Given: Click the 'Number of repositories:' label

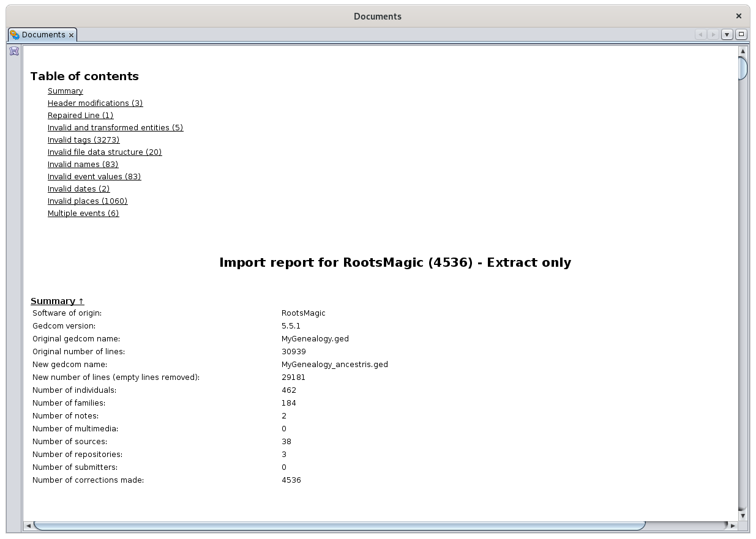Looking at the screenshot, I should pos(78,455).
